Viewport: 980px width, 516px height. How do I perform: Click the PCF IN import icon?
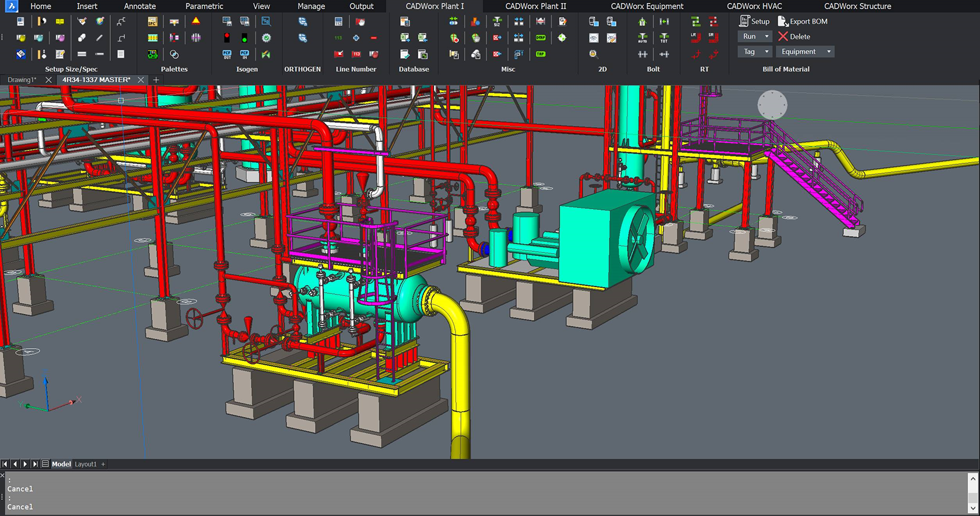click(244, 54)
